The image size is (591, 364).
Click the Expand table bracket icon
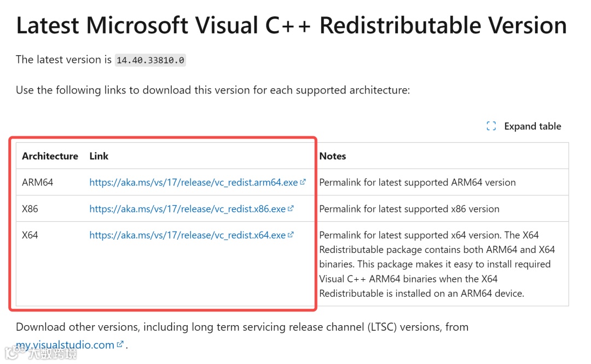point(491,126)
